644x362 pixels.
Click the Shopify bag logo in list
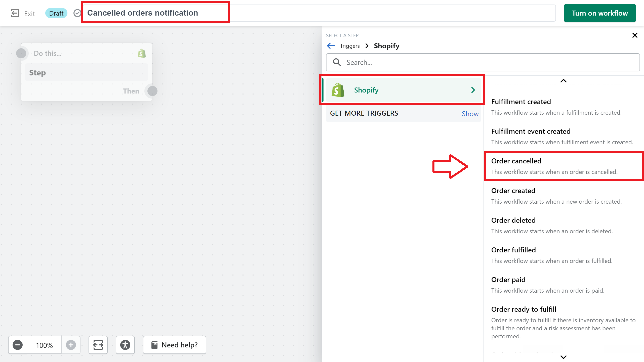point(338,90)
